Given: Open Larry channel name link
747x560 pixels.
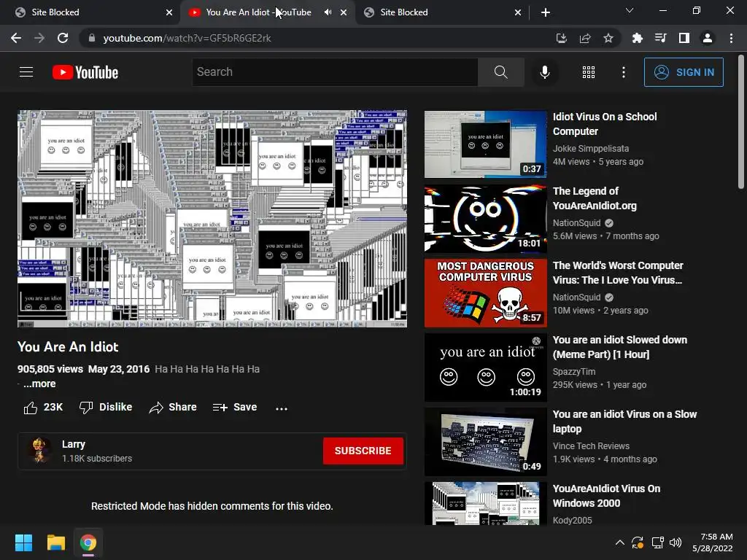Looking at the screenshot, I should tap(74, 444).
